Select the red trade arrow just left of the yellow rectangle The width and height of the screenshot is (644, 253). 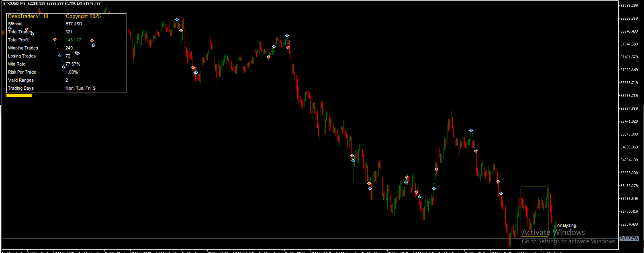click(498, 182)
